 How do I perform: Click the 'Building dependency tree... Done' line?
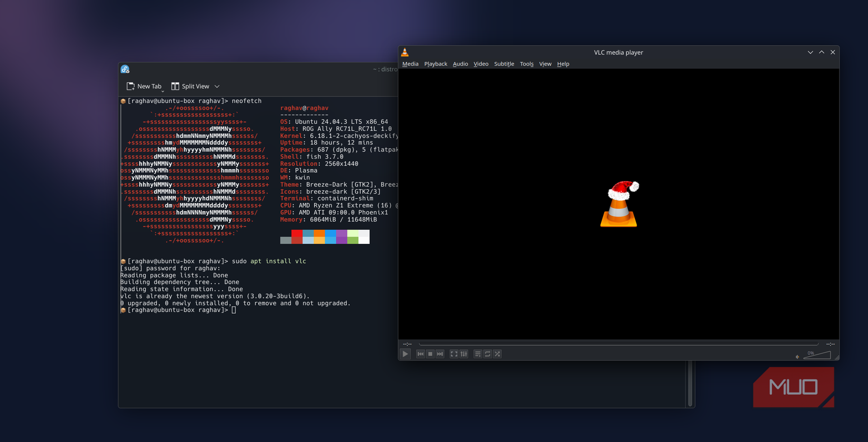(180, 282)
